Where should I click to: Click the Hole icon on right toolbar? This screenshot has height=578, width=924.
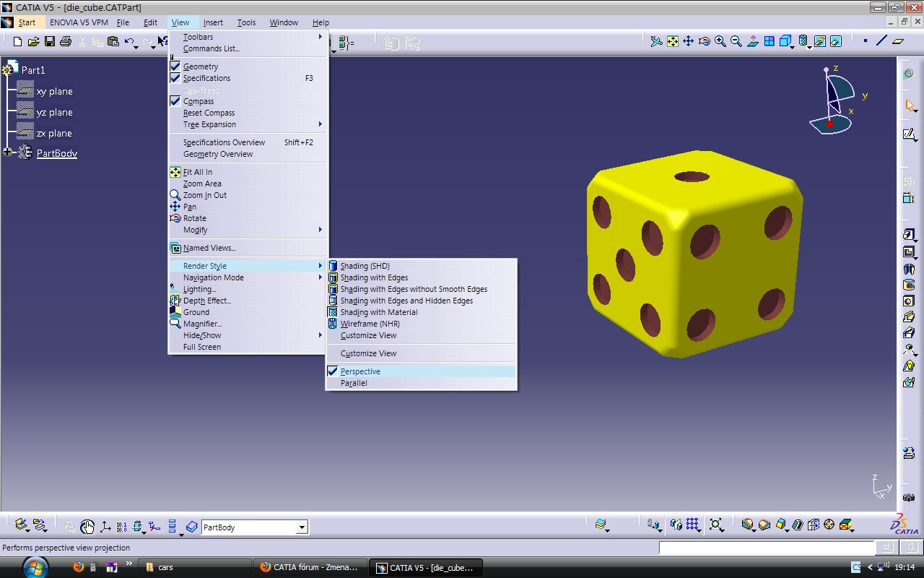(910, 301)
